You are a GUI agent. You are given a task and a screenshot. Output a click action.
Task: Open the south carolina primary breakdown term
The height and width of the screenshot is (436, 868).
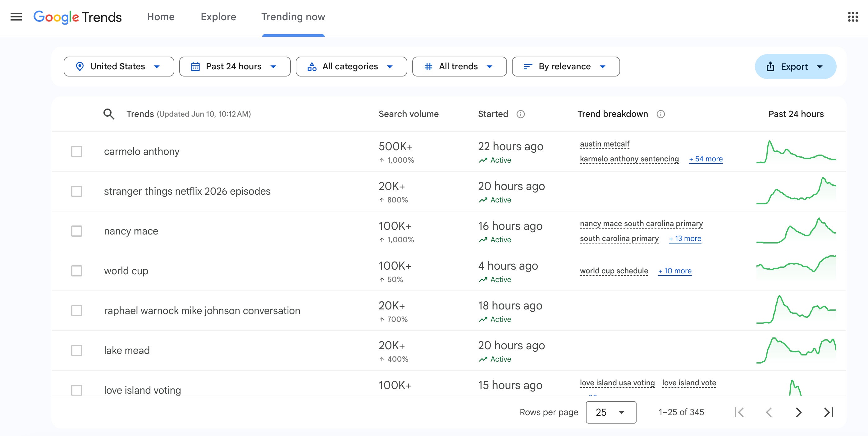pyautogui.click(x=619, y=239)
